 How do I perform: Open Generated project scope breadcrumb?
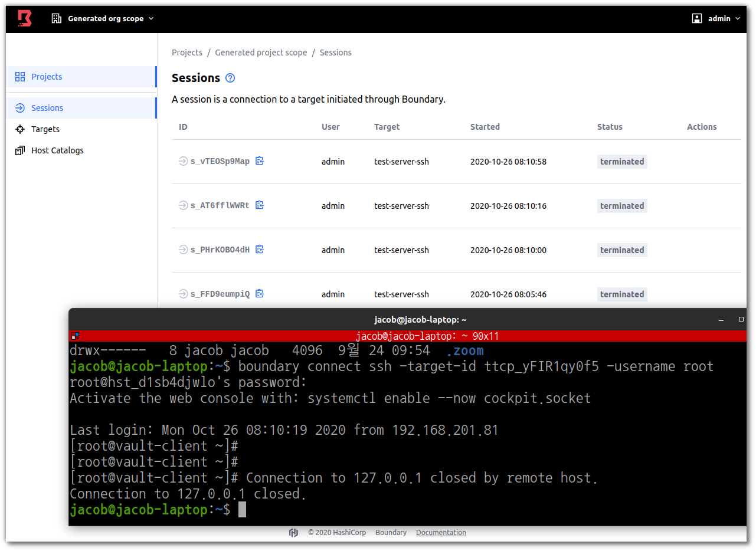(261, 53)
